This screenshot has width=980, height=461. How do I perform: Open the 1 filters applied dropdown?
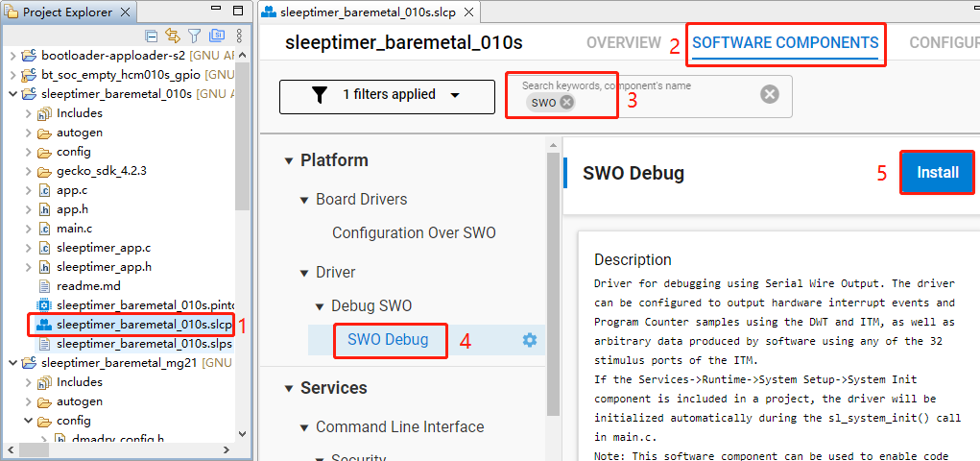pyautogui.click(x=387, y=96)
